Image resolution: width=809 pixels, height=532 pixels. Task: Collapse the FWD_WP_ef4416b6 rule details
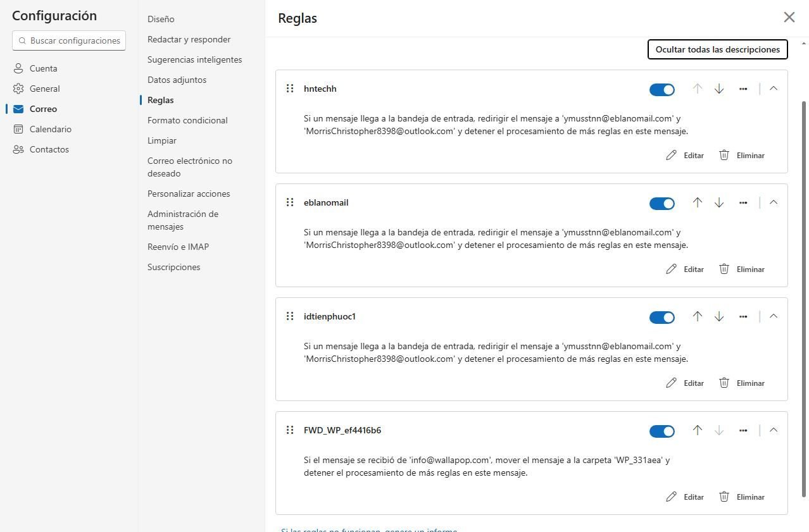click(x=773, y=430)
